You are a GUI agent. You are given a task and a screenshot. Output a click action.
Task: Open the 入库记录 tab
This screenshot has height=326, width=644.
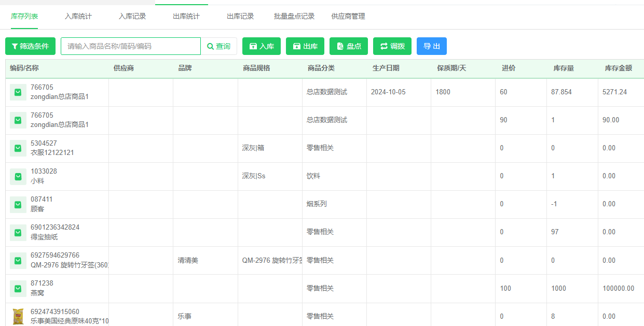coord(132,17)
